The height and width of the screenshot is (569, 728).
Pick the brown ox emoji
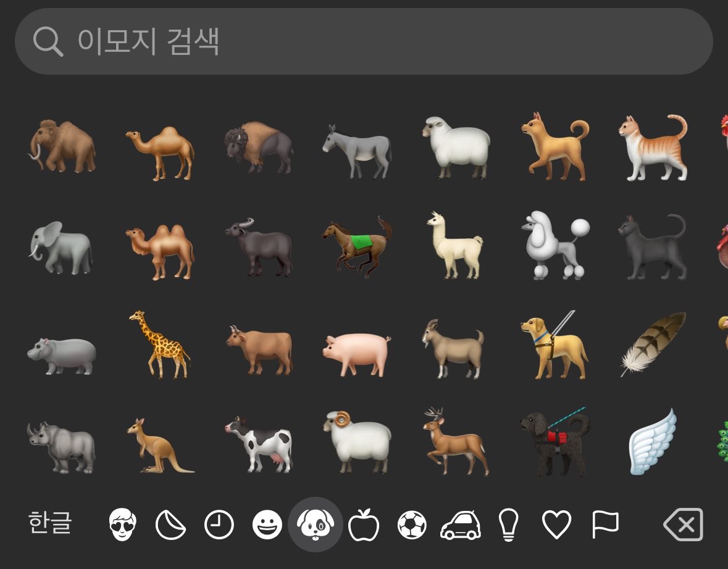(259, 350)
